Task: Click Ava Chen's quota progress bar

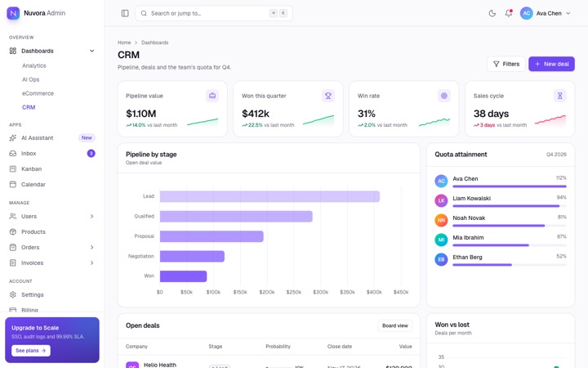Action: point(510,186)
